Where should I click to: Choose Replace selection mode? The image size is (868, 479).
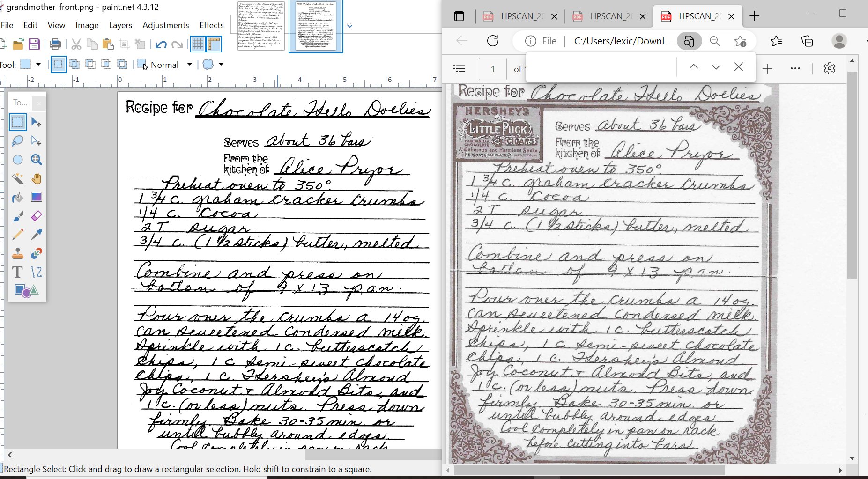[58, 65]
